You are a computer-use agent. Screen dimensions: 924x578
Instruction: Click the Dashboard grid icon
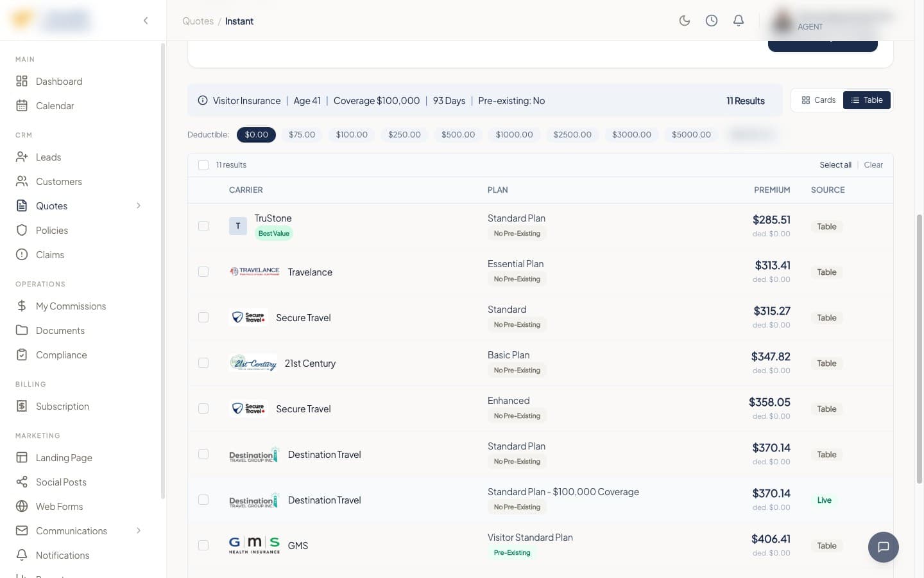[22, 81]
